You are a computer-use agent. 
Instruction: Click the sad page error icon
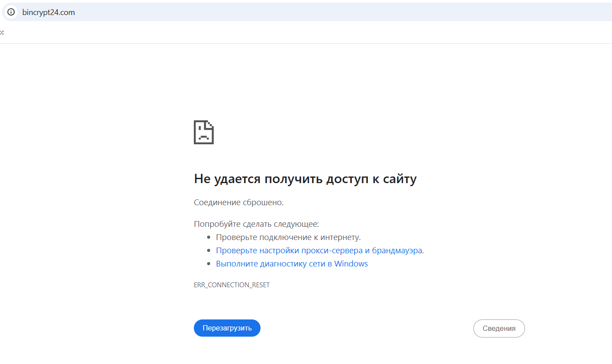click(x=204, y=132)
